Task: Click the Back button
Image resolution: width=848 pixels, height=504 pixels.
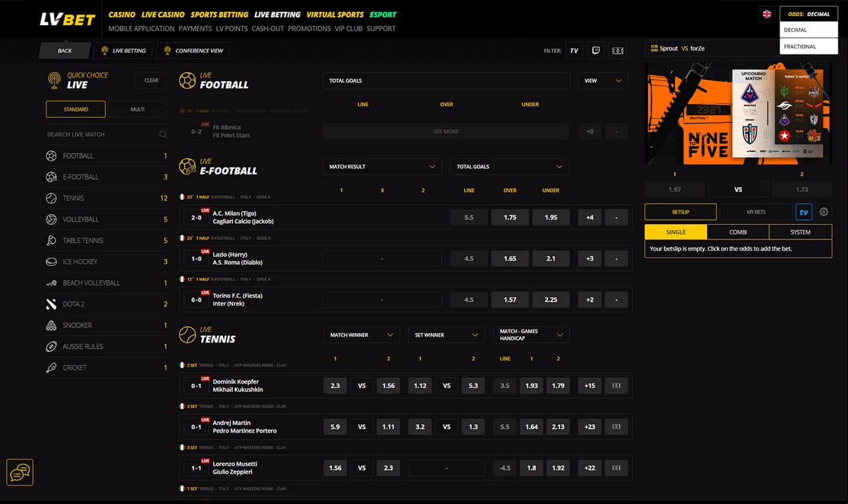Action: (x=65, y=50)
